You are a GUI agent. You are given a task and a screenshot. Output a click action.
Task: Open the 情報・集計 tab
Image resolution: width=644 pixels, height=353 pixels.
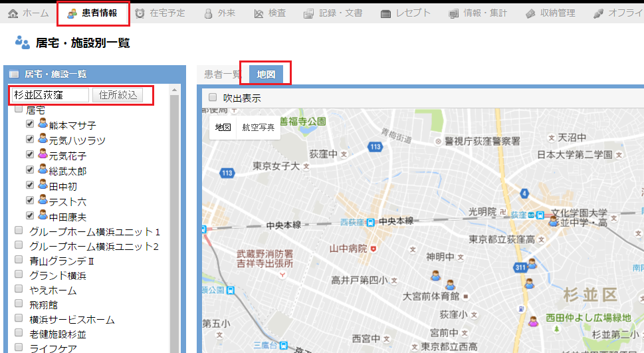click(478, 13)
